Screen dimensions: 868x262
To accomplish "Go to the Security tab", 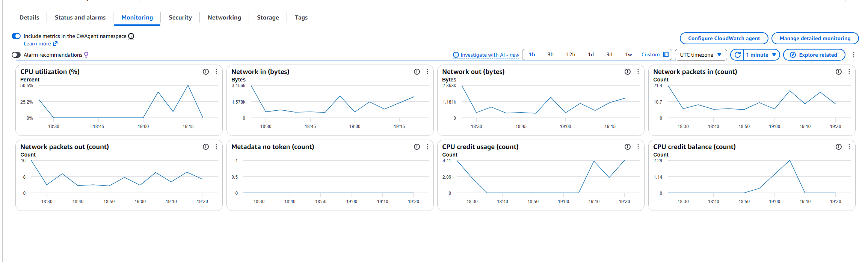I will pos(180,17).
